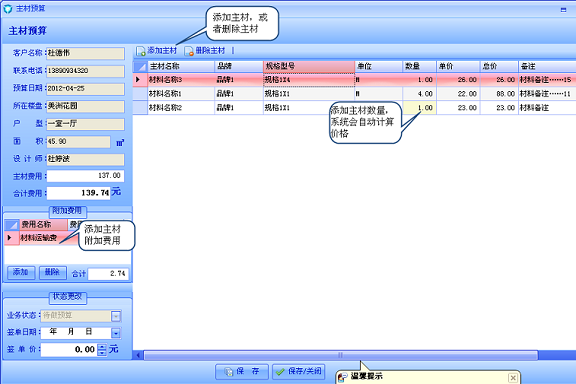
Task: Click the 添加主材 toolbar icon
Action: click(141, 51)
